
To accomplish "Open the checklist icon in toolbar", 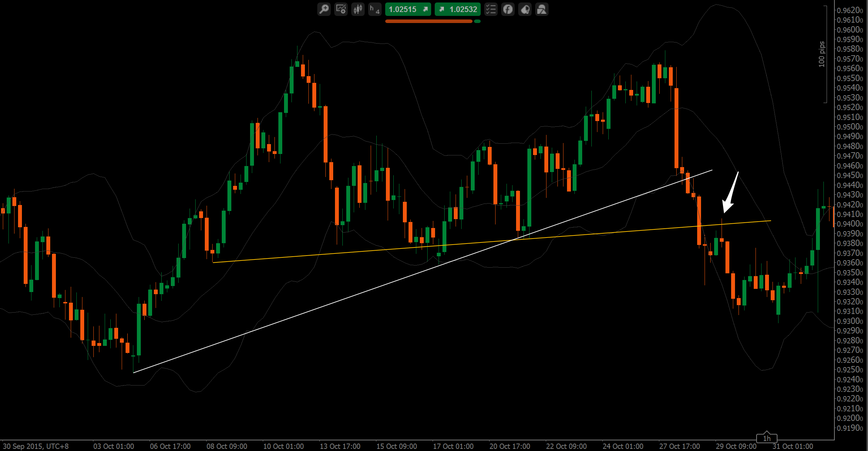I will (491, 9).
